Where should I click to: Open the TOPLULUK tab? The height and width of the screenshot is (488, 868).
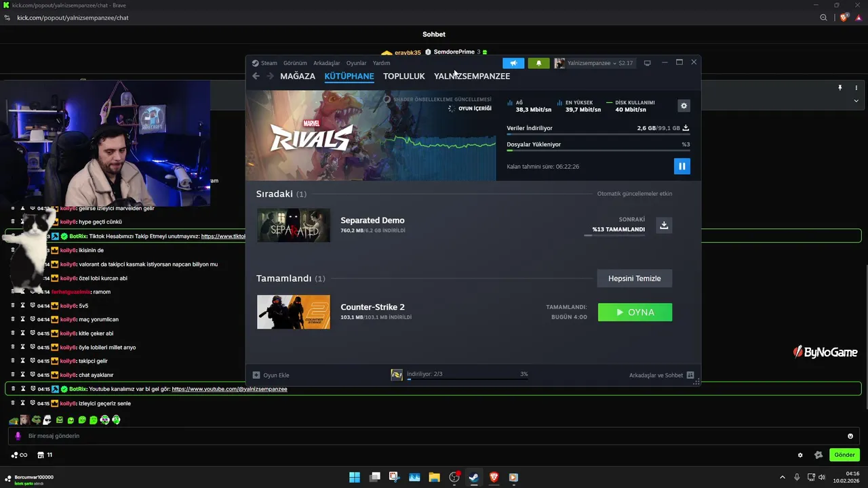(x=404, y=76)
